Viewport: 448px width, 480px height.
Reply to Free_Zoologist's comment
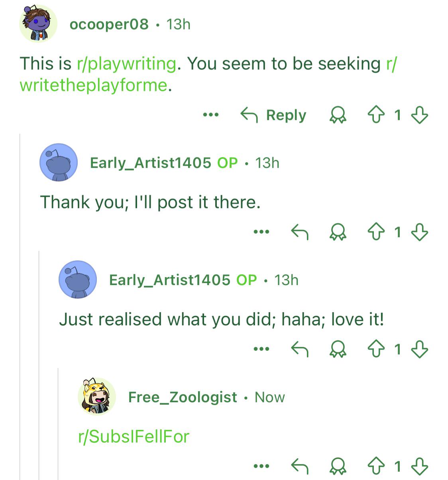pos(300,466)
